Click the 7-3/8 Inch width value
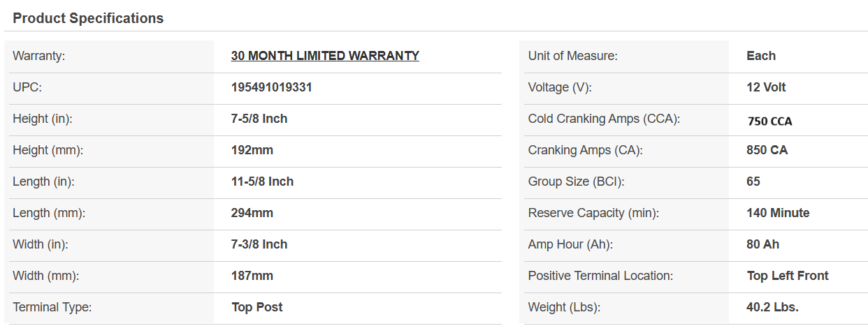 pyautogui.click(x=259, y=244)
